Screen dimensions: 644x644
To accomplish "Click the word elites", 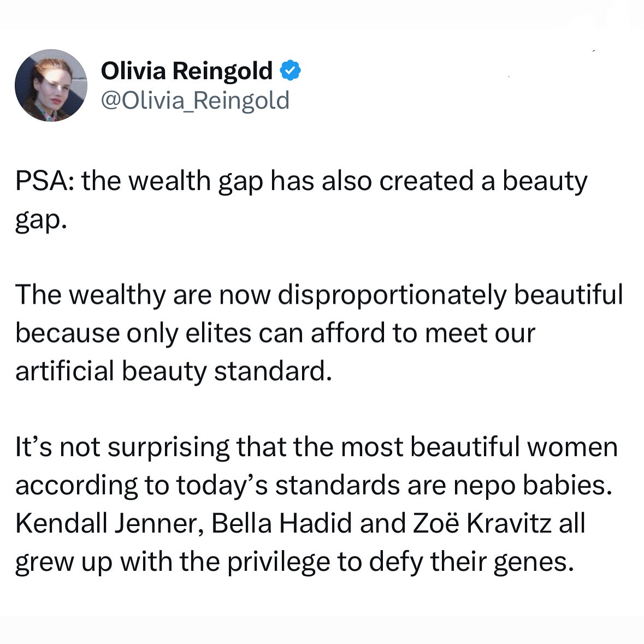I will click(218, 333).
